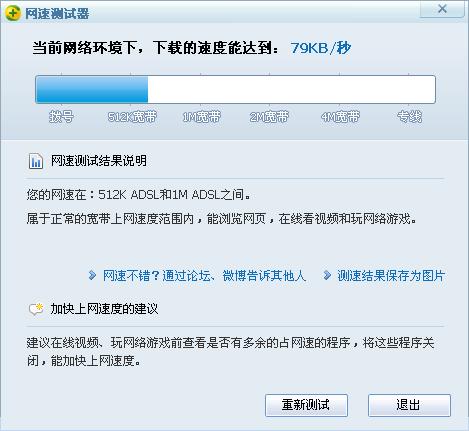Image resolution: width=469 pixels, height=431 pixels.
Task: Click the 专线 scale label
Action: (x=409, y=117)
